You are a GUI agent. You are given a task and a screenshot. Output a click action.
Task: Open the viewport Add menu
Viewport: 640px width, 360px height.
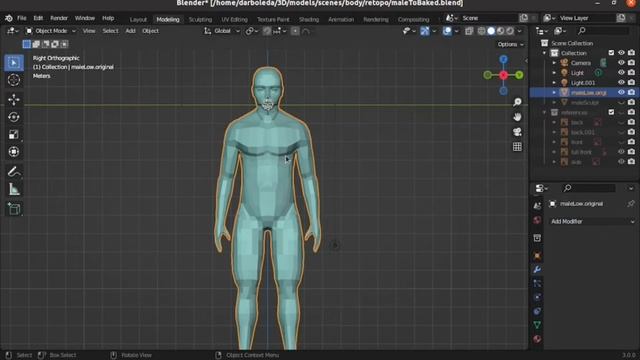[130, 31]
